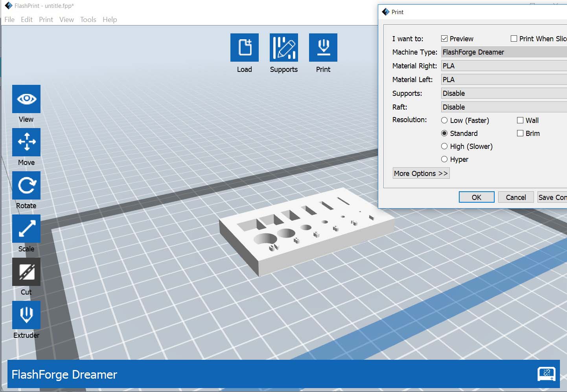Open the Material Right dropdown
This screenshot has width=567, height=392.
[x=504, y=66]
